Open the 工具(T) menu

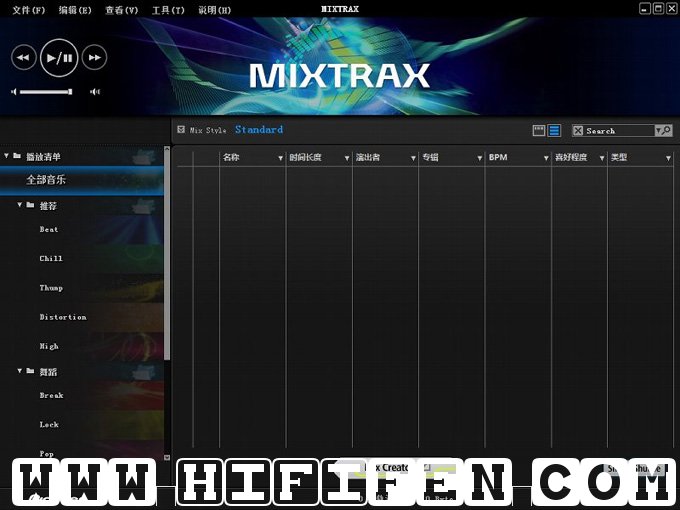pos(168,10)
